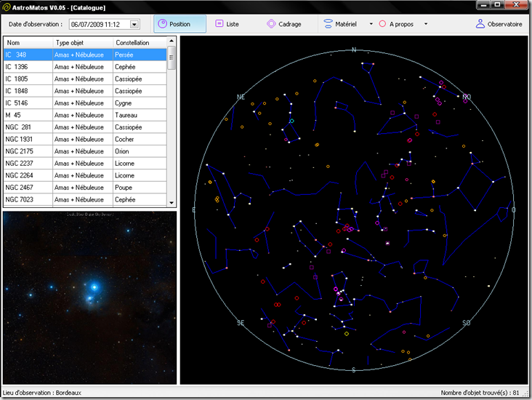532x400 pixels.
Task: Click the Poupe constellation cell
Action: point(140,188)
